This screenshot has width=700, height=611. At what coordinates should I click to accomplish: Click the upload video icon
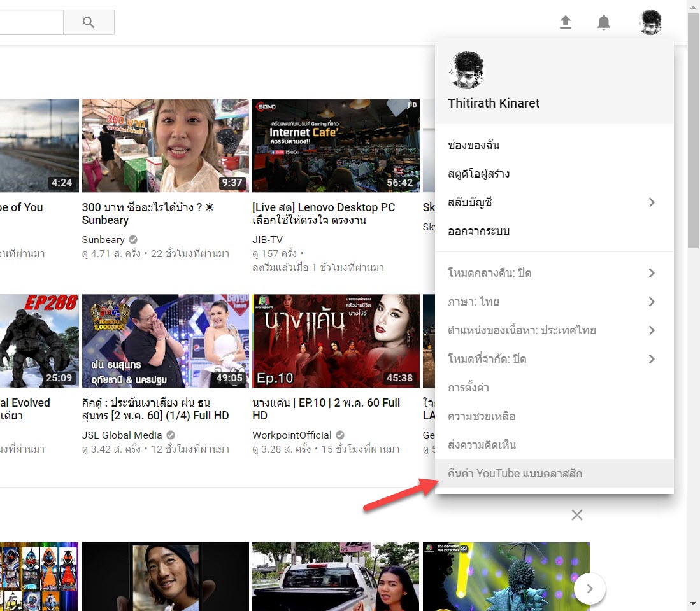(x=565, y=22)
